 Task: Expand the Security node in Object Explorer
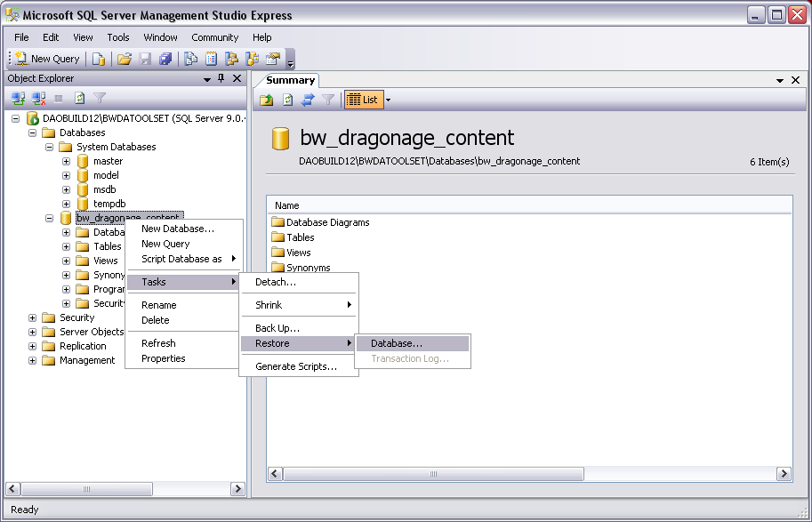(x=33, y=317)
